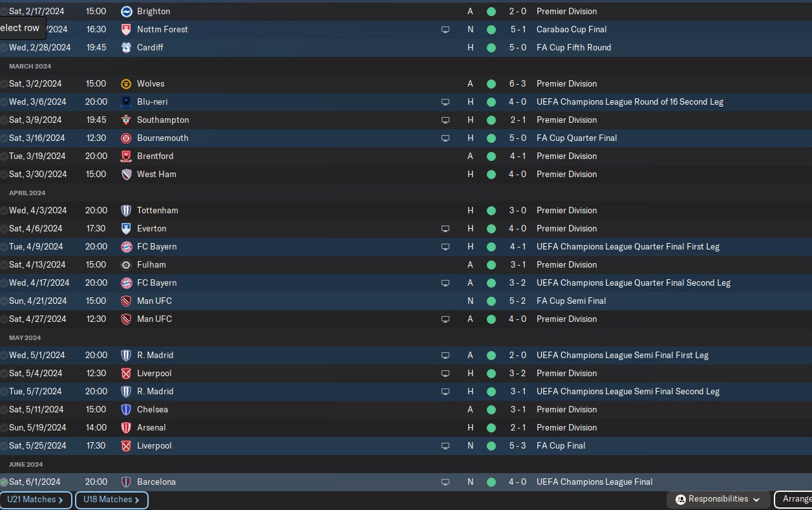Viewport: 812px width, 510px height.
Task: Click the Wolves club badge
Action: [126, 83]
